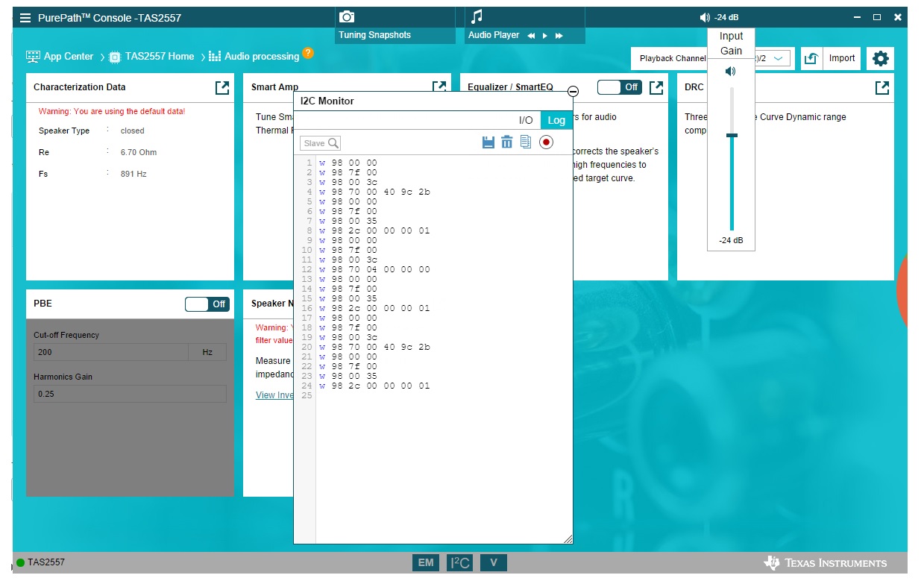The image size is (924, 581).
Task: Click the Audio Player music note icon
Action: point(477,16)
